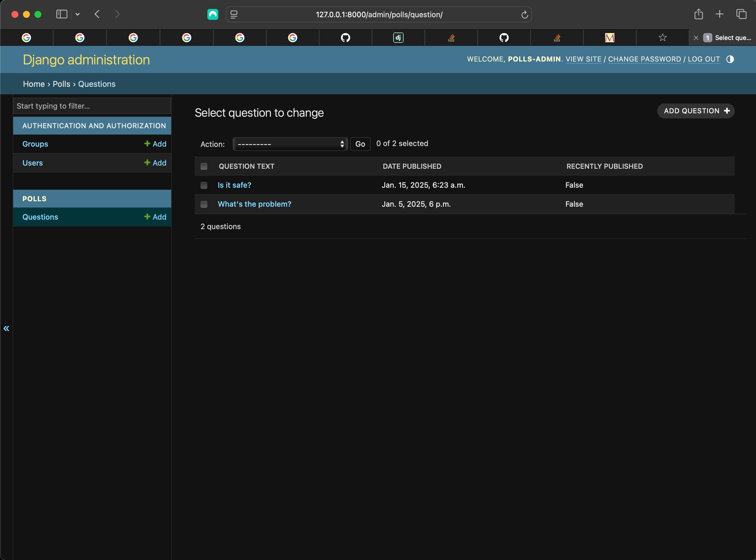
Task: Open the 'Is it safe?' question
Action: tap(234, 185)
